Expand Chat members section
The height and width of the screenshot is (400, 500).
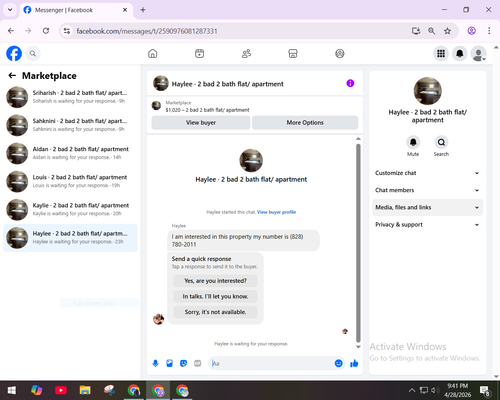click(x=427, y=190)
